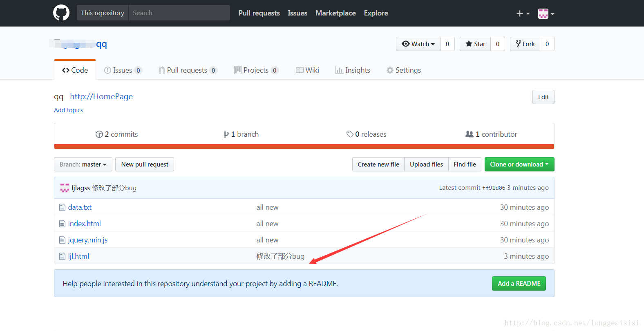The image size is (644, 331).
Task: Fork the qq repository
Action: (x=525, y=44)
